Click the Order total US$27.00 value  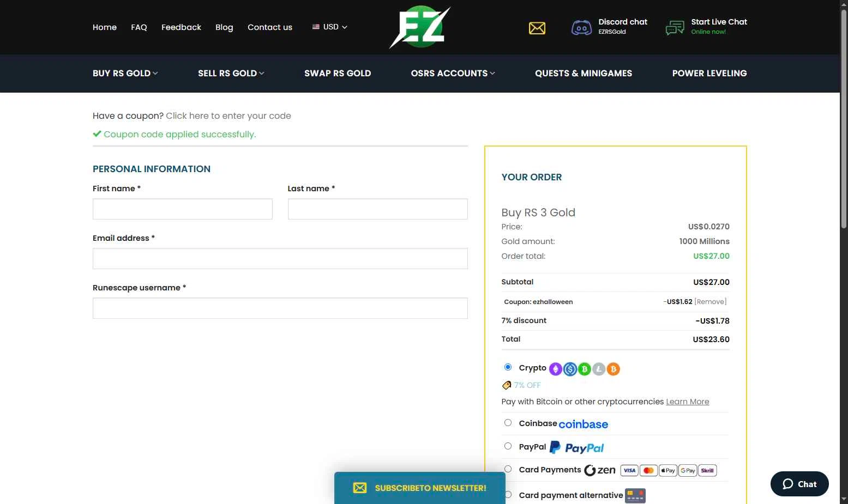coord(711,256)
